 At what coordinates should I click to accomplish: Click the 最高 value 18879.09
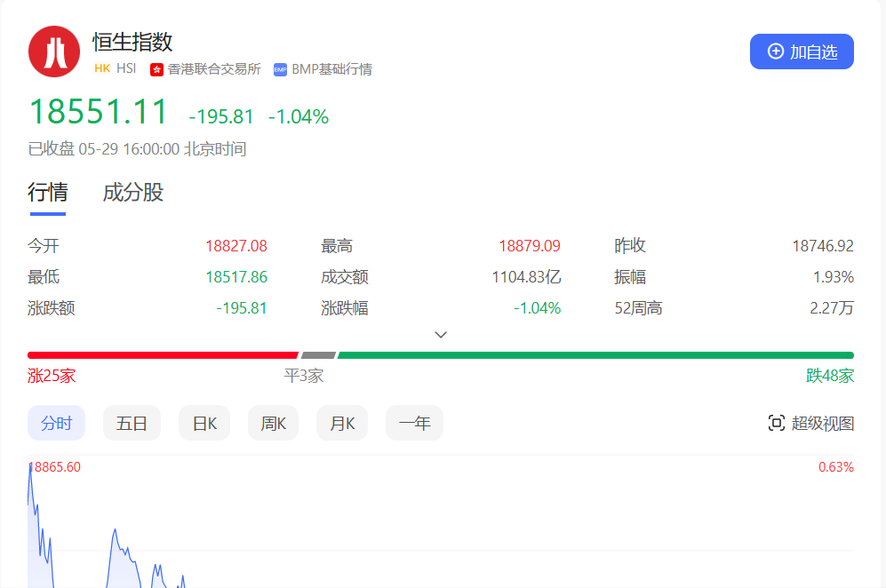pos(530,246)
